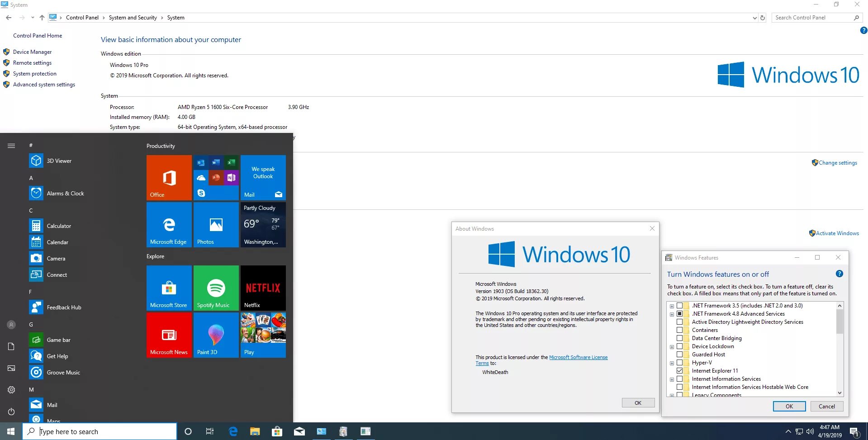
Task: Open the Netflix tile
Action: [x=263, y=288]
